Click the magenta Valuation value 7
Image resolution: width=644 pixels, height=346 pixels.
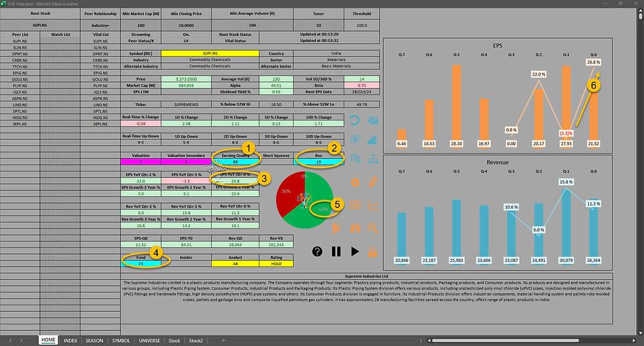coord(141,162)
